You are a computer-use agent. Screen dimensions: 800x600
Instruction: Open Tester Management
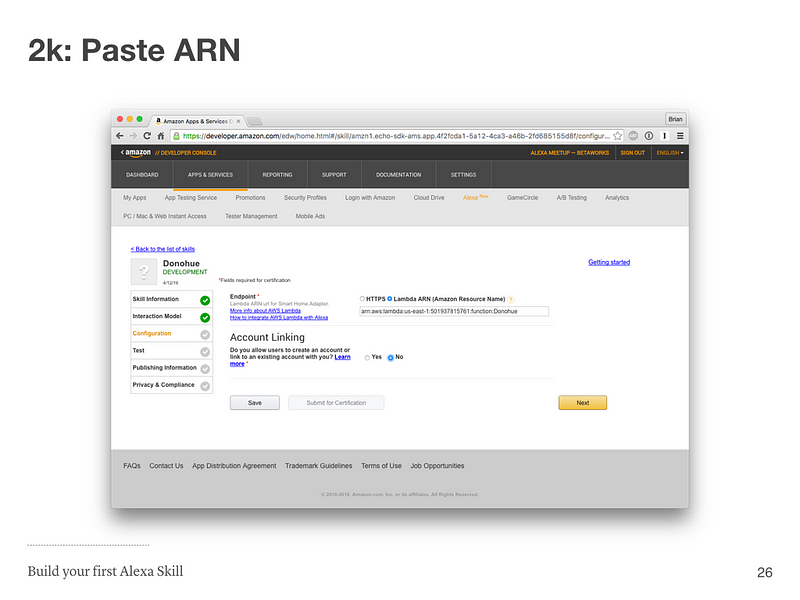coord(252,216)
